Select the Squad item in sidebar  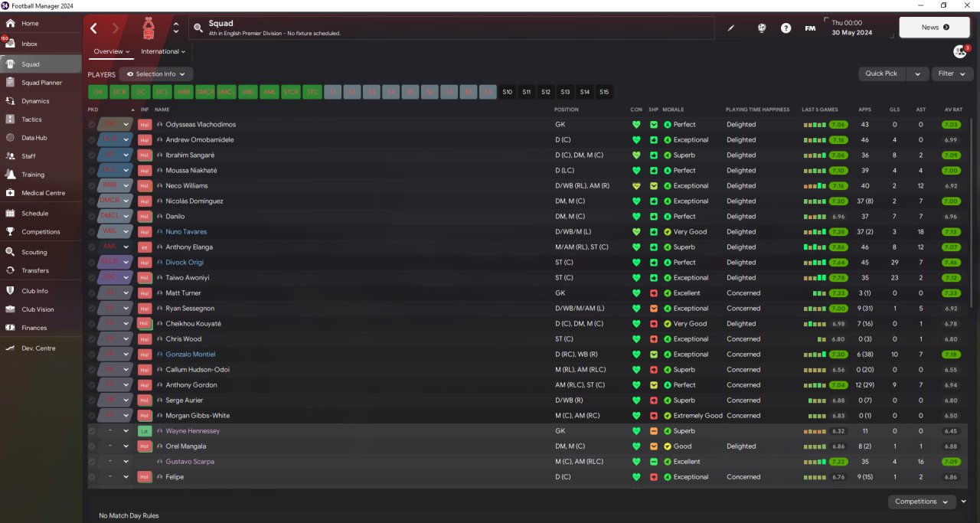click(41, 64)
